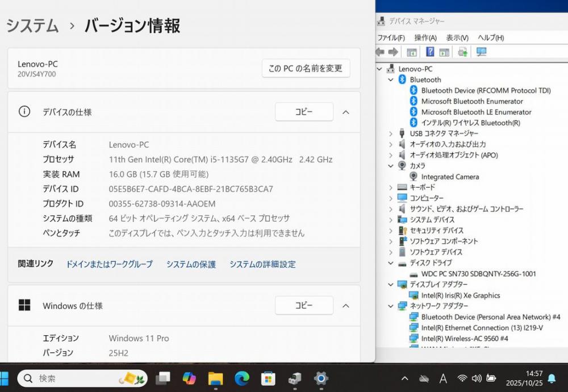
Task: Click the update driver software toolbar icon
Action: [463, 52]
